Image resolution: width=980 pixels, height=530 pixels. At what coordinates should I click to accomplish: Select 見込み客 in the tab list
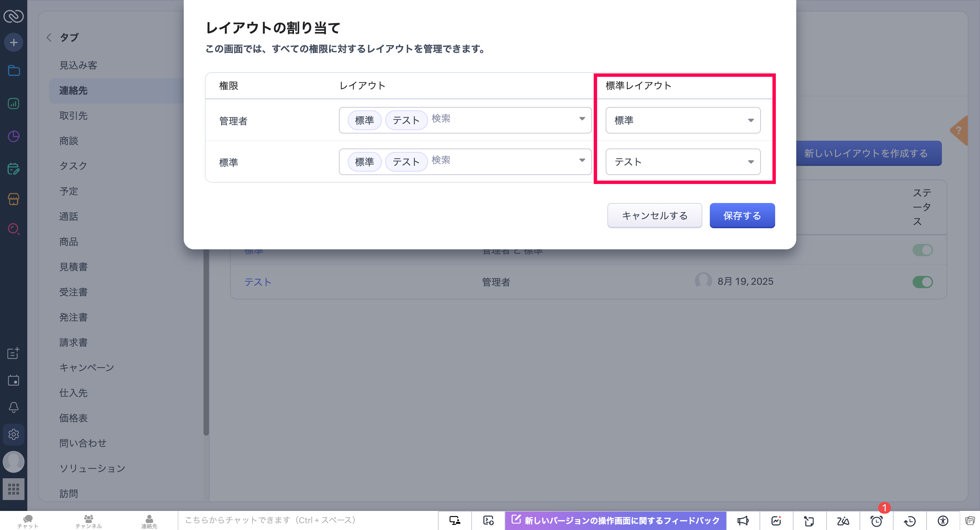78,65
